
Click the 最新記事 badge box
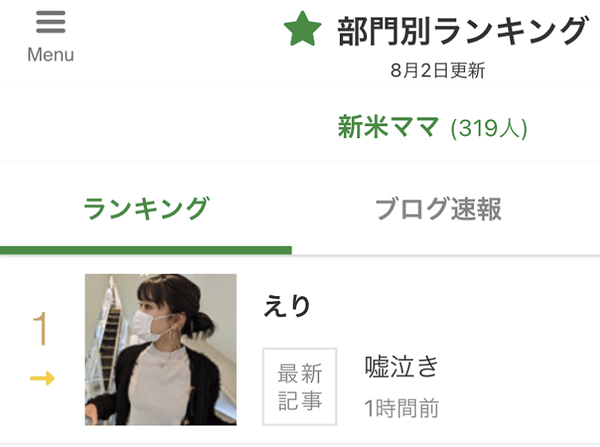300,386
